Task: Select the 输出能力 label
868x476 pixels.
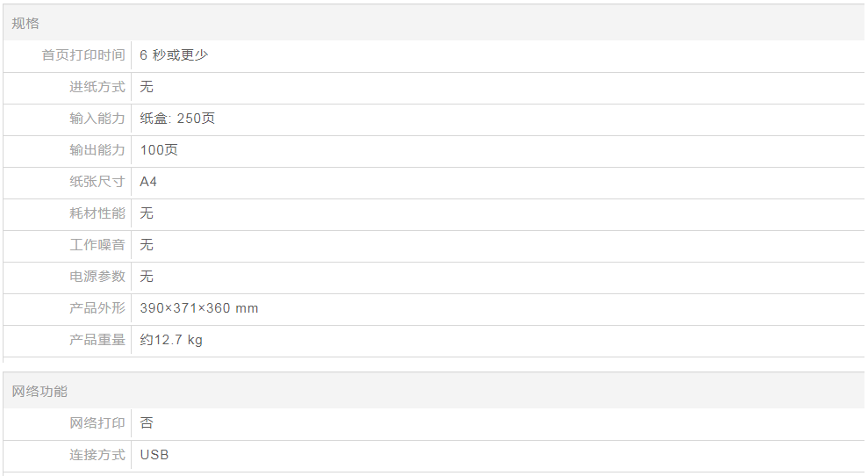Action: 97,150
